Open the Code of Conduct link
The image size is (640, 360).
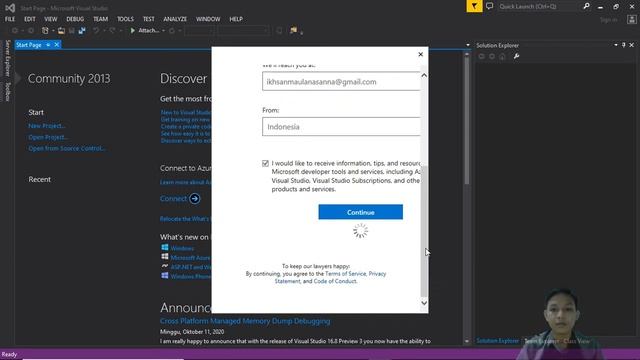(x=335, y=281)
